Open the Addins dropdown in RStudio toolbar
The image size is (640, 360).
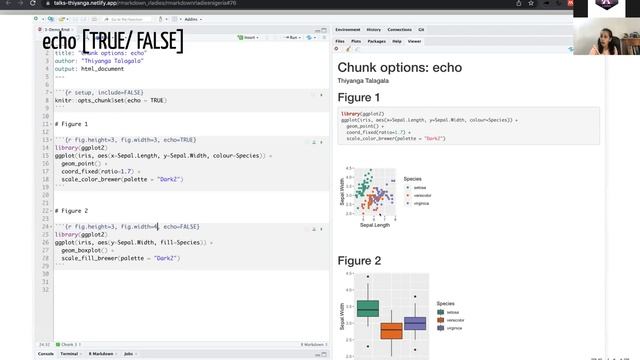(x=193, y=19)
